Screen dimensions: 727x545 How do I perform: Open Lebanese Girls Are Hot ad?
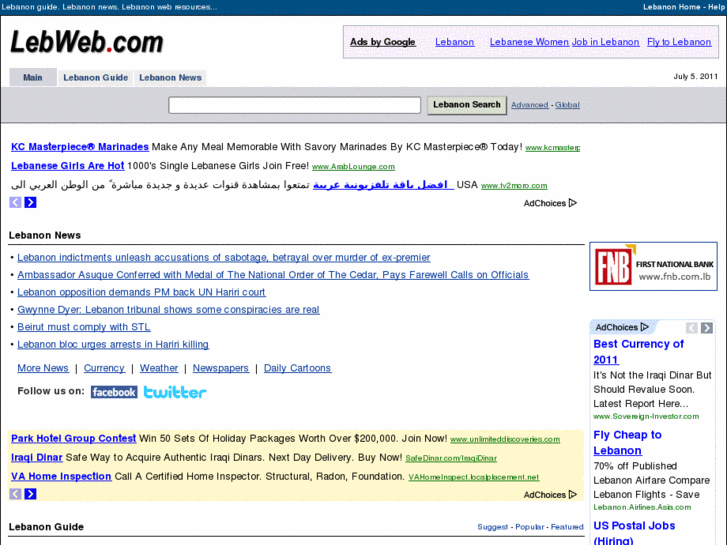[68, 166]
